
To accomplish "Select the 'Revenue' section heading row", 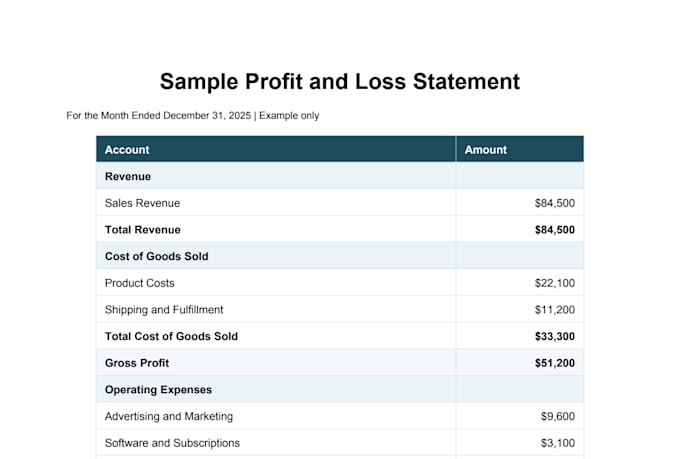I will [x=340, y=176].
